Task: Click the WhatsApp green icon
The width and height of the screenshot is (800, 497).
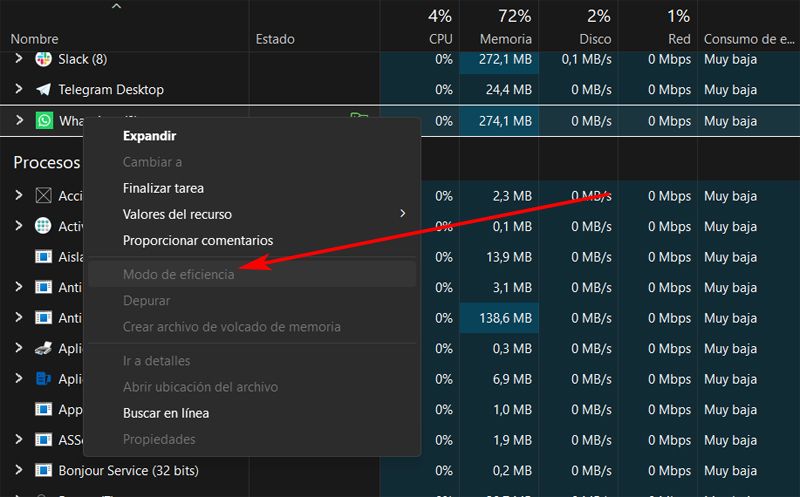Action: [44, 121]
